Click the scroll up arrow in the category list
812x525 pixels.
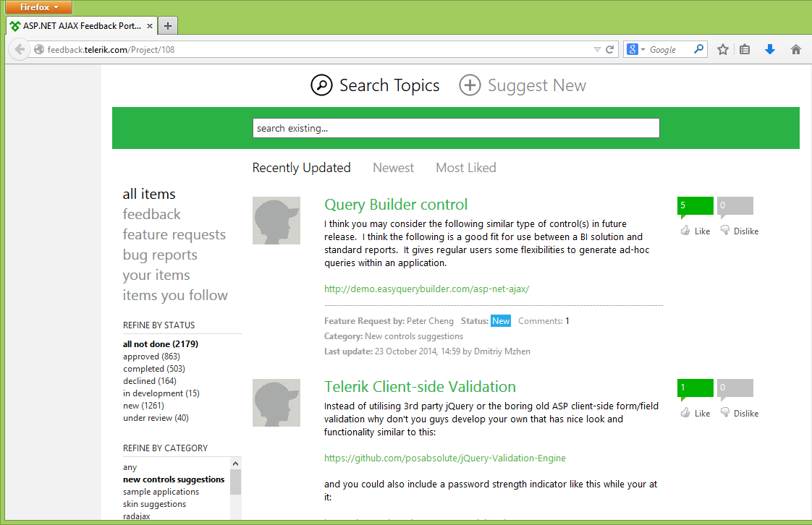tap(236, 464)
